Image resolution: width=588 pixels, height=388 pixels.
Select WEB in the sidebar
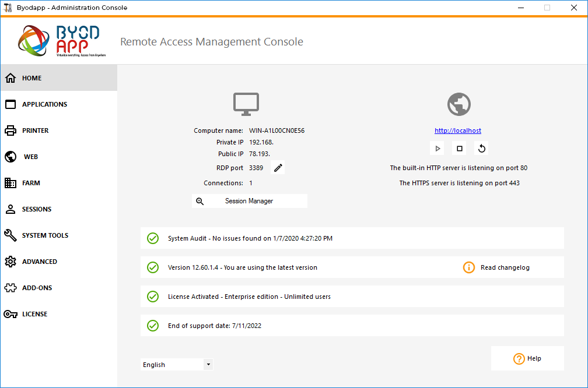coord(59,157)
